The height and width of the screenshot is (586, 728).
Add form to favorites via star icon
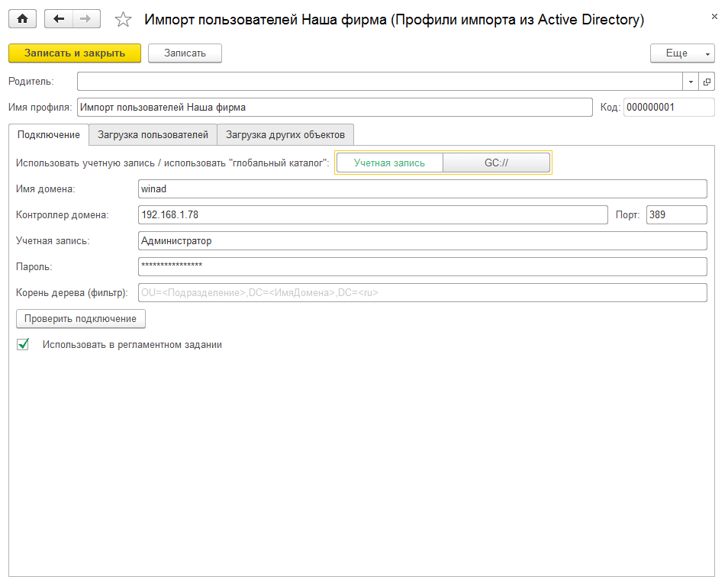(122, 18)
